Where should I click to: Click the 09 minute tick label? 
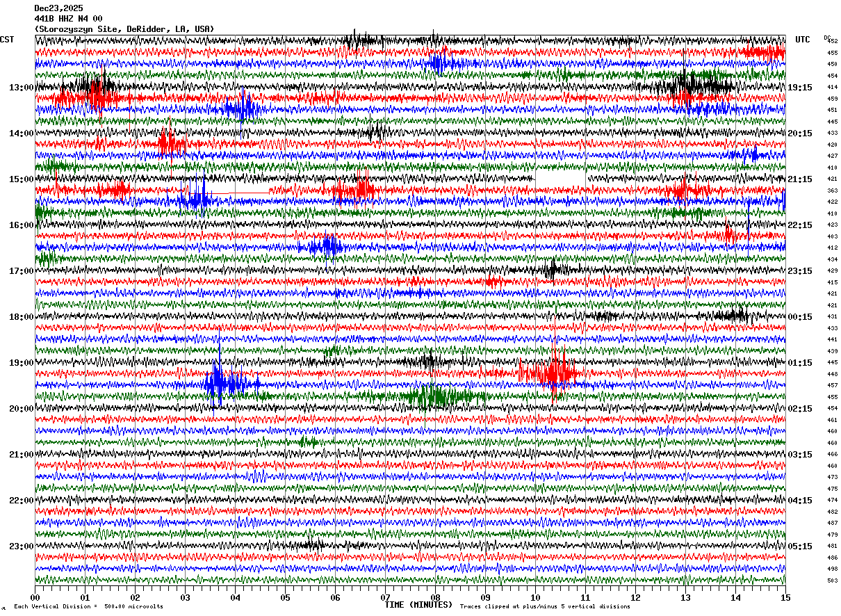[485, 597]
